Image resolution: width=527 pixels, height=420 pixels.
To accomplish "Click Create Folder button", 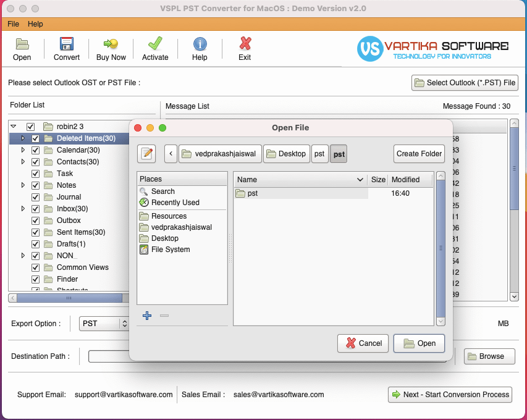I will tap(419, 154).
